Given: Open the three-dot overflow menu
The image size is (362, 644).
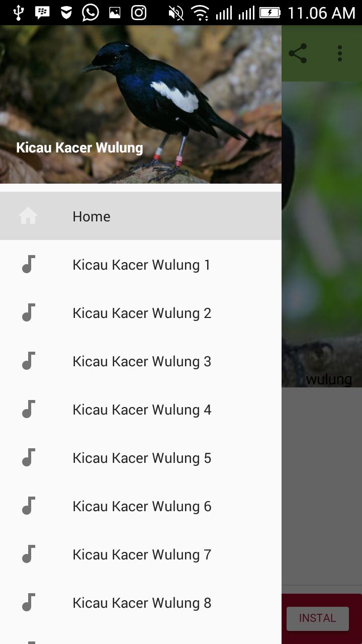Looking at the screenshot, I should [x=340, y=53].
